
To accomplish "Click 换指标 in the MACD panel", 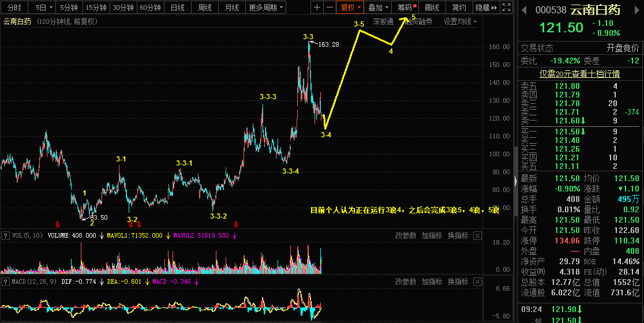I will [x=458, y=282].
